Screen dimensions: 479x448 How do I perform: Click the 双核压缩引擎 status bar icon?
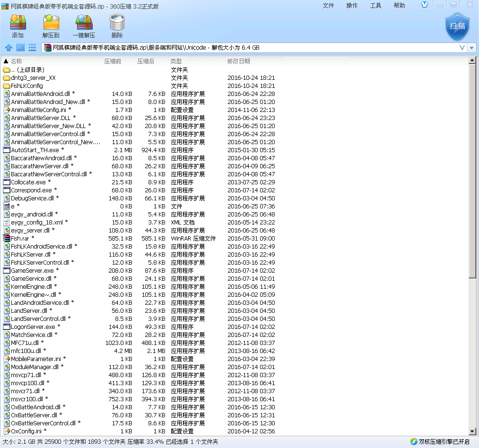tap(414, 441)
